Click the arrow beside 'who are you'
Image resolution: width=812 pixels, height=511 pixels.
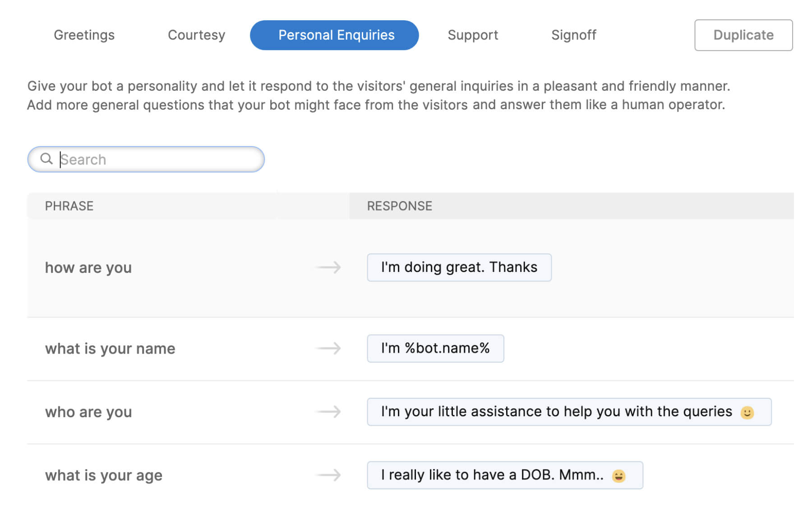tap(328, 412)
